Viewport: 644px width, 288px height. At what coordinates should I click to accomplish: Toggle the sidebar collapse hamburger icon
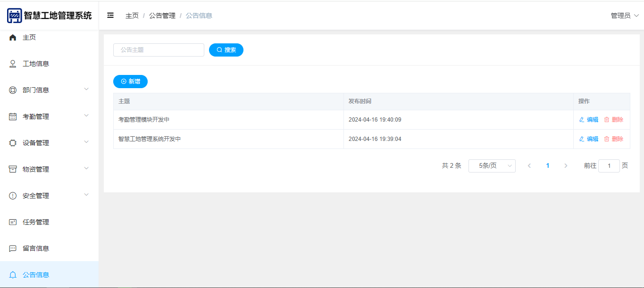(x=110, y=16)
